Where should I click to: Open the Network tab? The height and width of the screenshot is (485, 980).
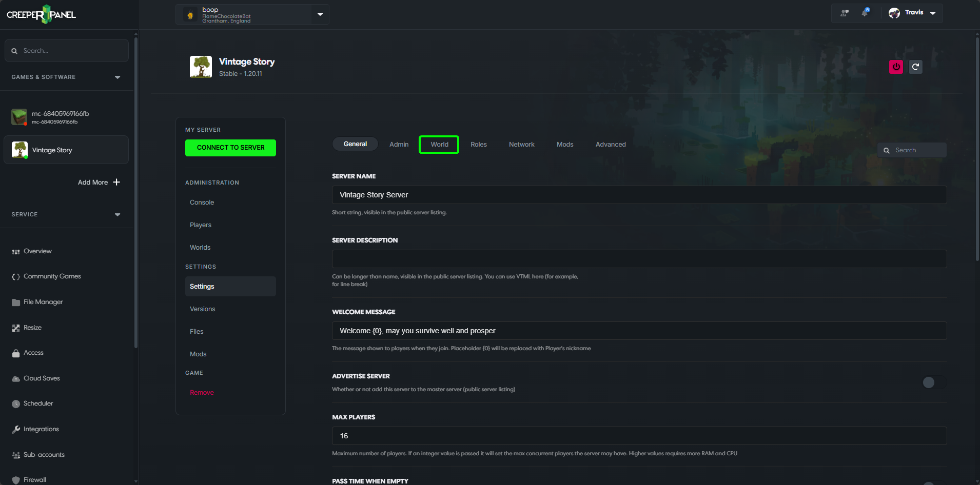[x=521, y=145]
